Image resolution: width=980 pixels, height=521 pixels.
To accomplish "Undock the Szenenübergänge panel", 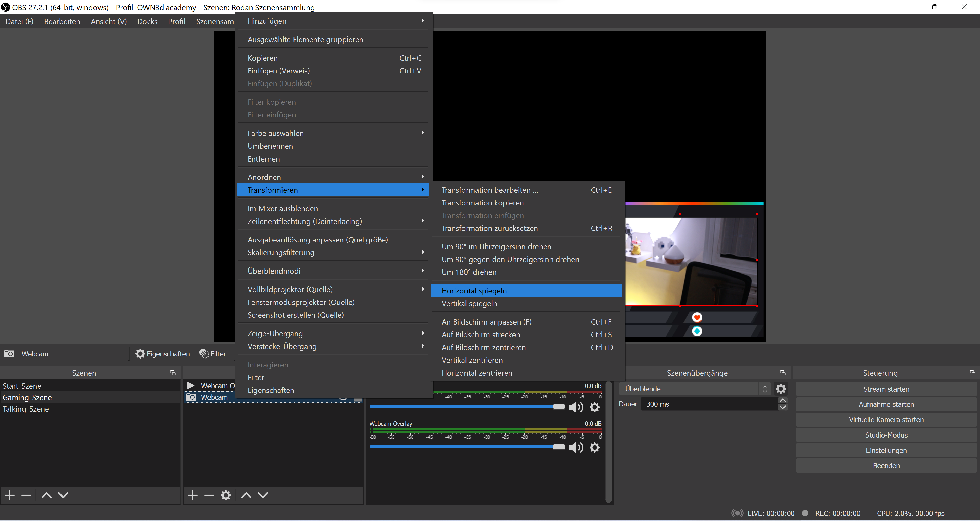I will (x=783, y=373).
